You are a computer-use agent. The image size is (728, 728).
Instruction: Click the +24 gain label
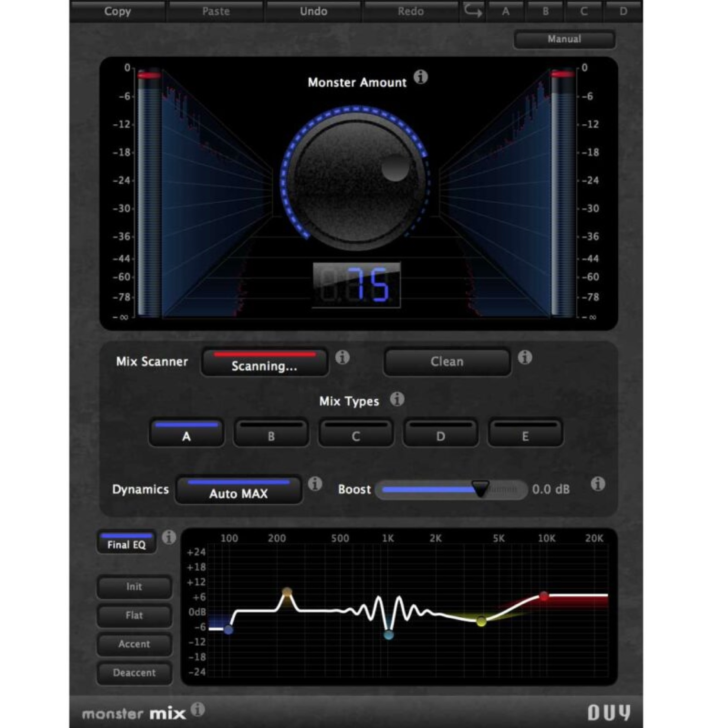pos(196,552)
